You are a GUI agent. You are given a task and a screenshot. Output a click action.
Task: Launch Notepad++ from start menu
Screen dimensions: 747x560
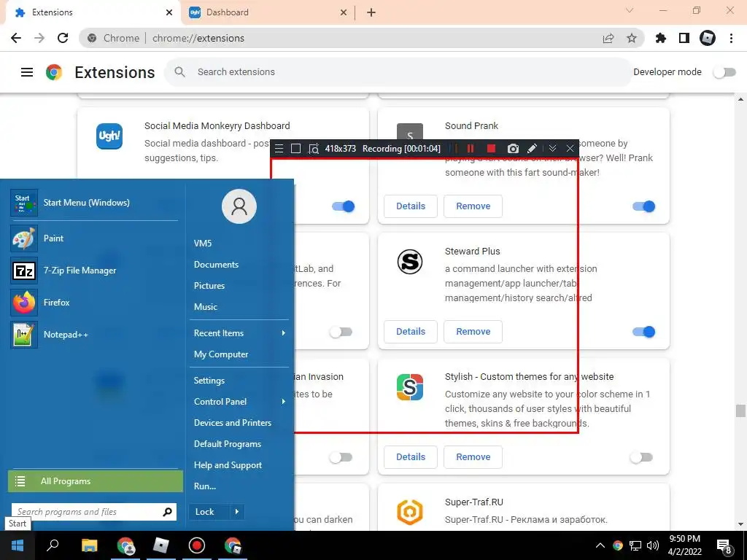94,335
